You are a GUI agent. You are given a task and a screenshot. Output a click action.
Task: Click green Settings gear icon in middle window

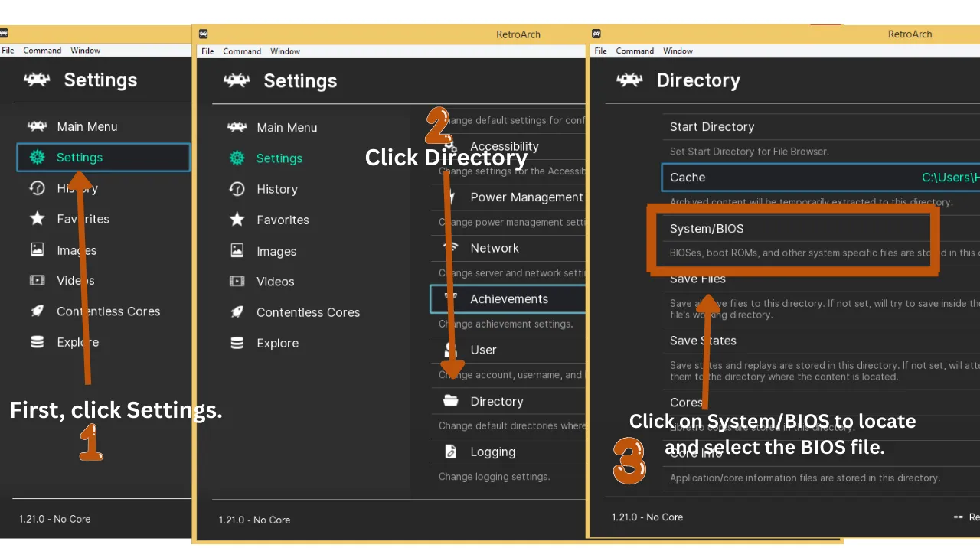(x=237, y=158)
